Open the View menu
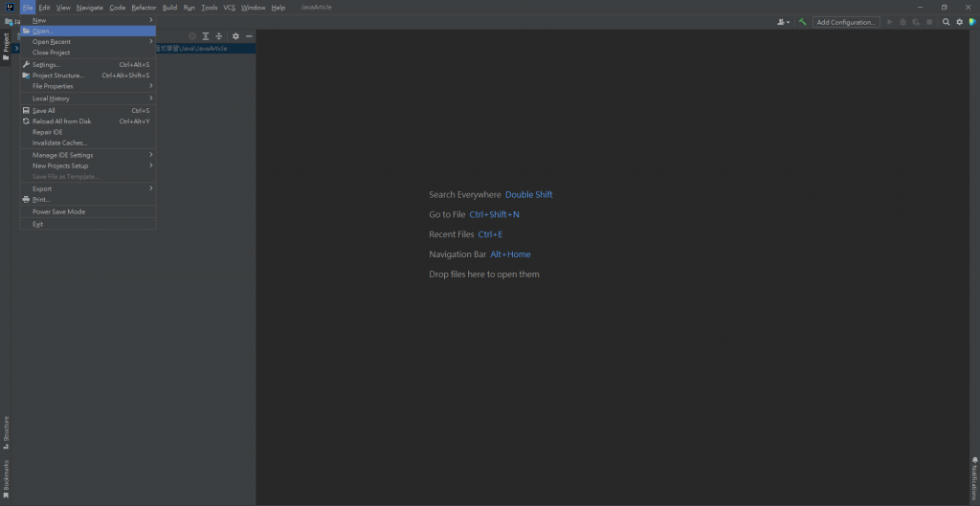The width and height of the screenshot is (980, 506). click(x=63, y=8)
